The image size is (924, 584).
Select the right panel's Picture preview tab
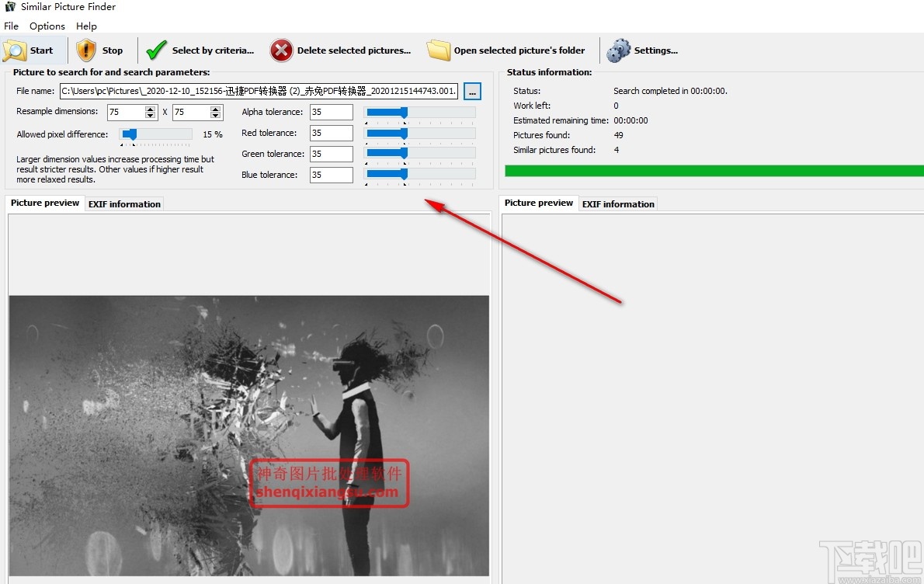[538, 203]
